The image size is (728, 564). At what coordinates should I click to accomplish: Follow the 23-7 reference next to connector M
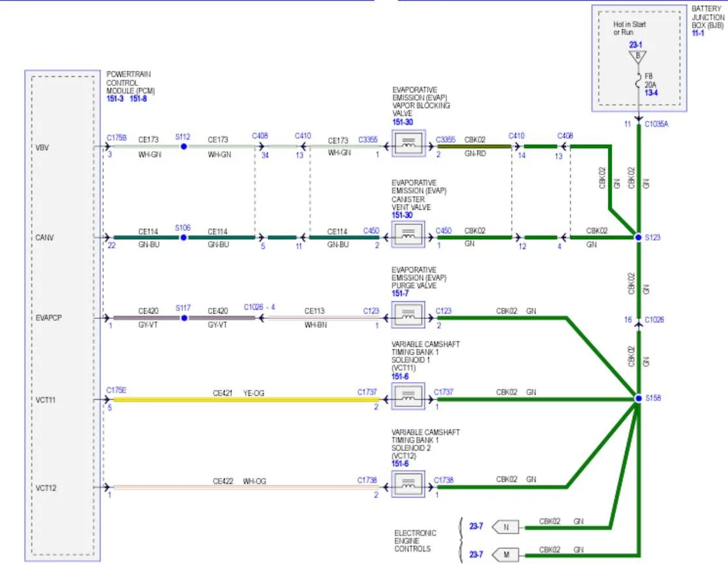tap(476, 554)
